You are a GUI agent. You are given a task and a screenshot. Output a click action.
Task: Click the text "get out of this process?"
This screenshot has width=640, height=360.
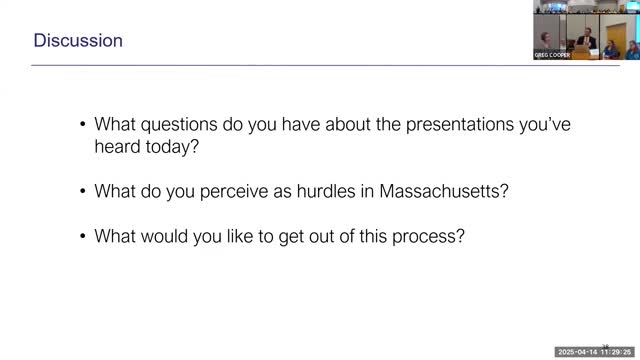coord(371,236)
